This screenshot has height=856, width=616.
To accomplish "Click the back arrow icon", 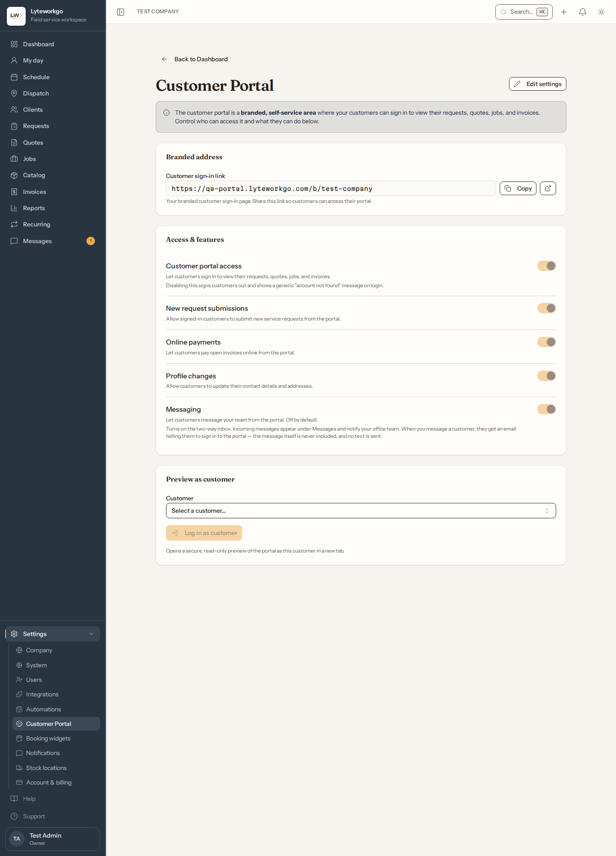I will pos(164,59).
